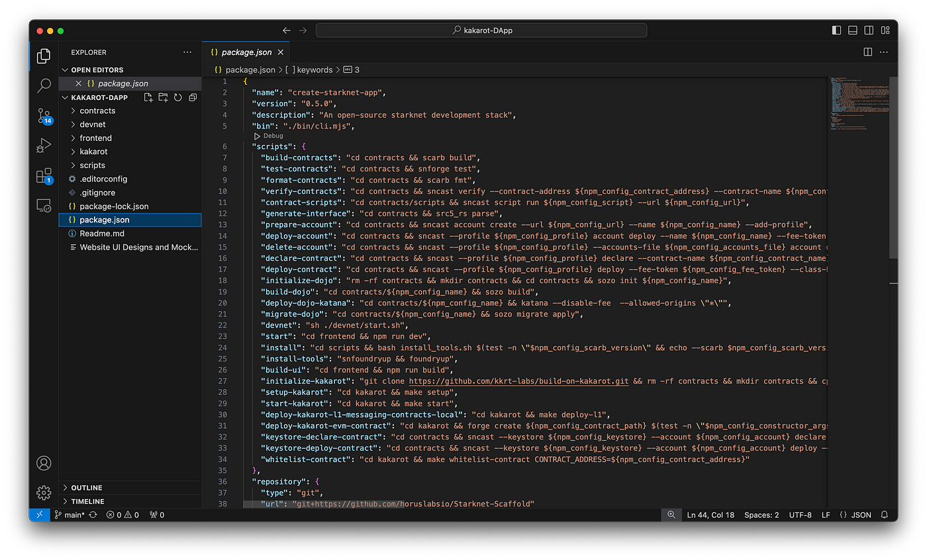927x560 pixels.
Task: Change end of line via LF
Action: coord(826,514)
